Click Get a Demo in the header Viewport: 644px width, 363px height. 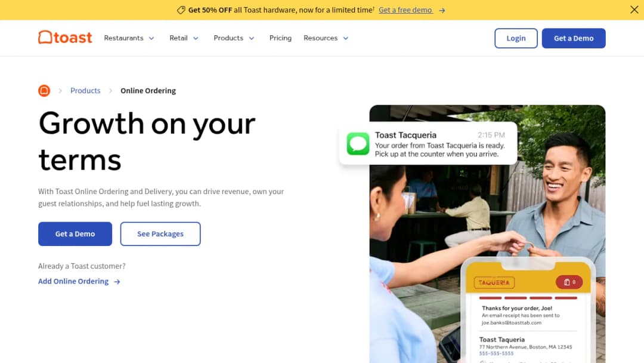574,38
